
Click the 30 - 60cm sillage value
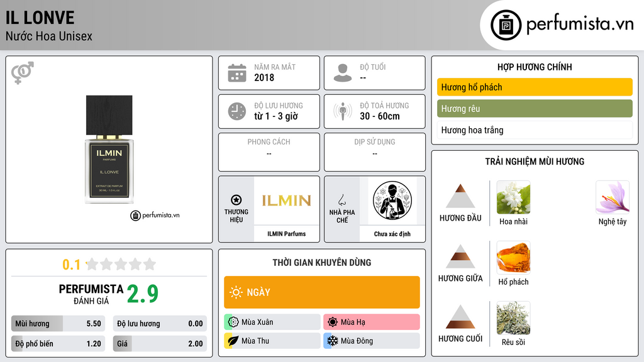(380, 116)
